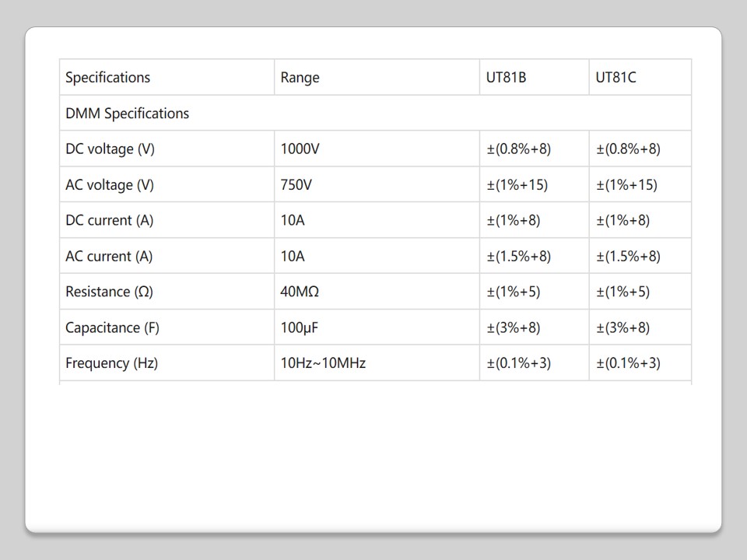Select the UT81C column header
The height and width of the screenshot is (560, 747).
tap(616, 78)
